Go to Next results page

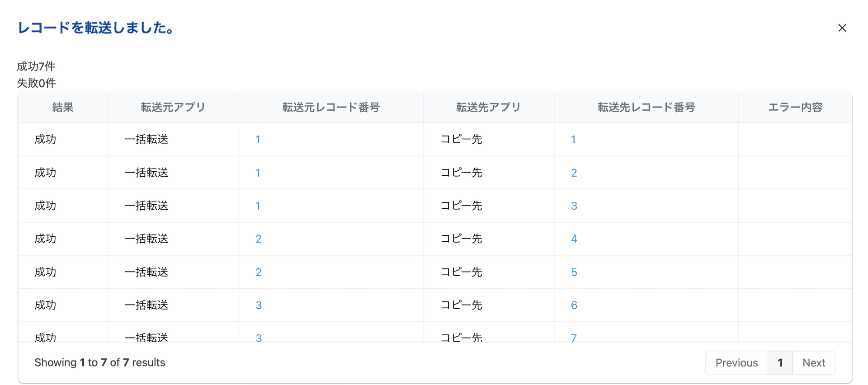[814, 362]
